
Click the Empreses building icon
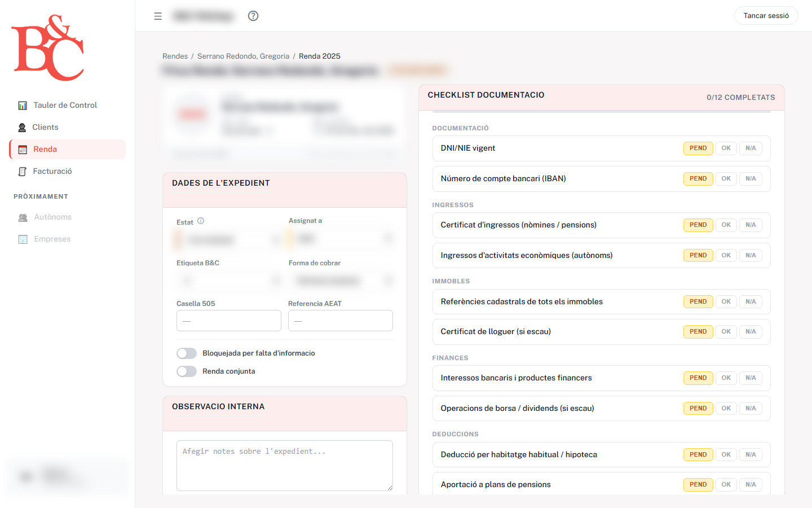pyautogui.click(x=23, y=239)
